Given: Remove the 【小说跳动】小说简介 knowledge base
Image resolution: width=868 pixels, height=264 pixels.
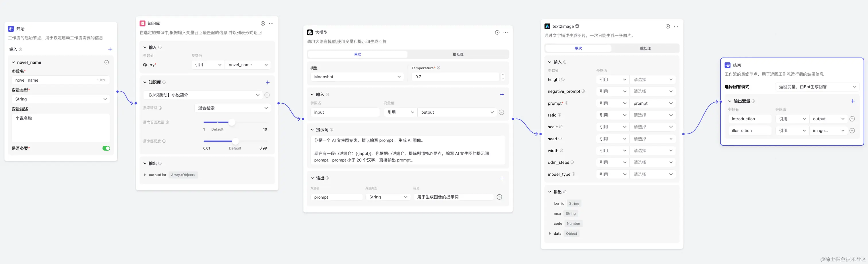Looking at the screenshot, I should 267,95.
